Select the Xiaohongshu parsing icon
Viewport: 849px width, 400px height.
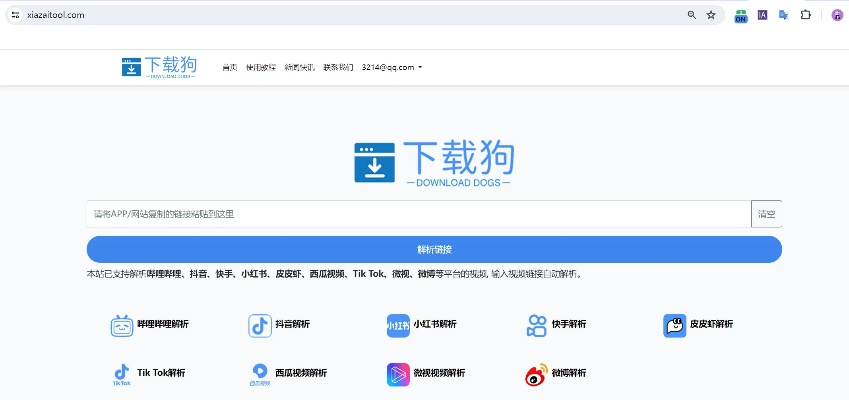(398, 325)
